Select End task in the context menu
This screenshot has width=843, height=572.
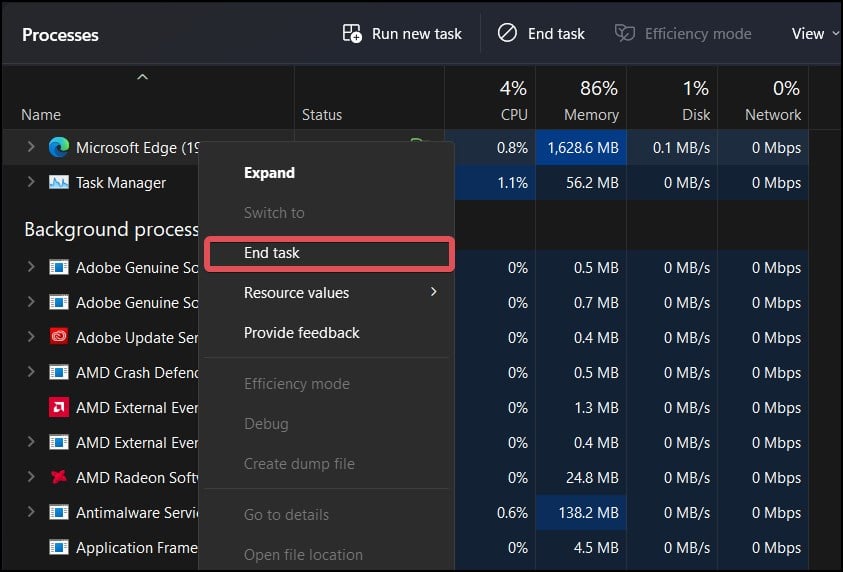pyautogui.click(x=329, y=253)
